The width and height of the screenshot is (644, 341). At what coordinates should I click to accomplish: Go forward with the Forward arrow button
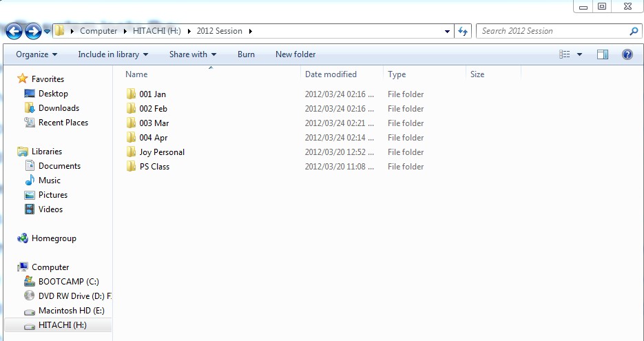[33, 31]
